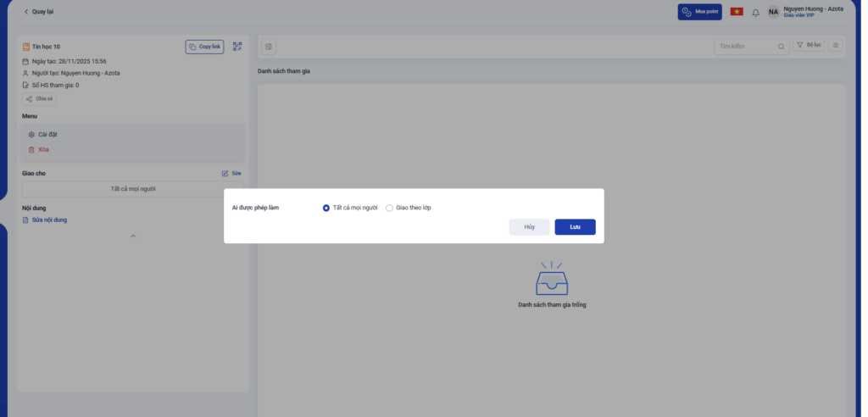
Task: Click the "Mua point" button
Action: coord(699,12)
